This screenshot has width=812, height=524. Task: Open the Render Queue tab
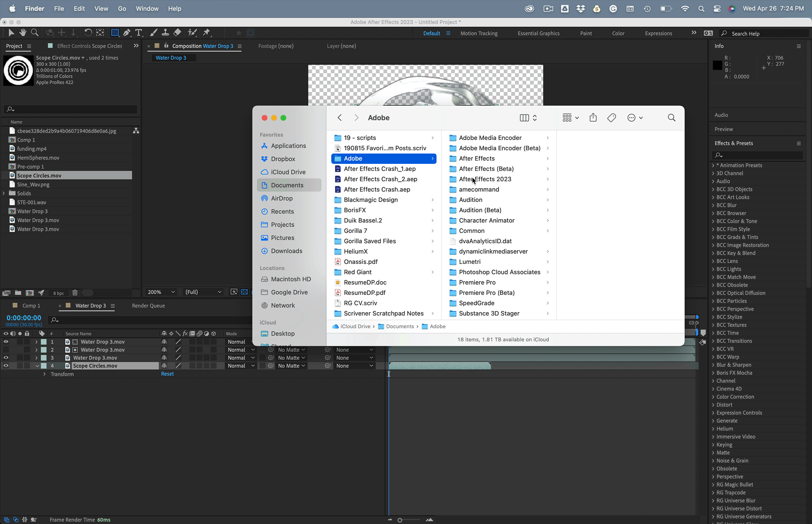pos(148,306)
